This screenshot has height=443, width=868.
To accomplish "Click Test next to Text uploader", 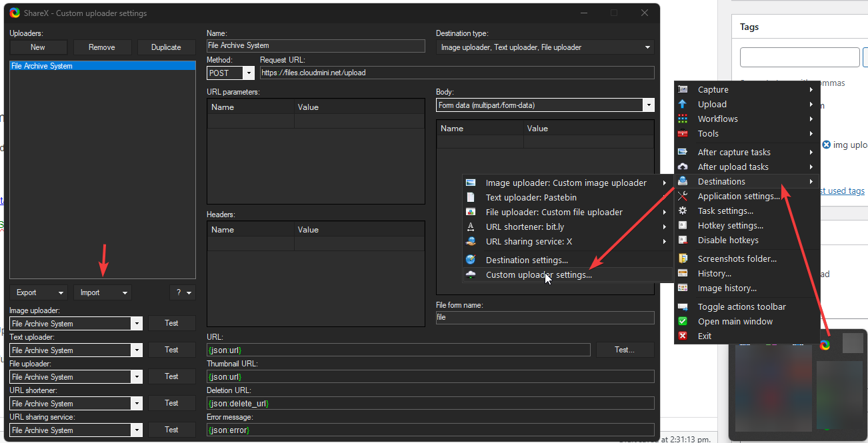I will pos(172,350).
